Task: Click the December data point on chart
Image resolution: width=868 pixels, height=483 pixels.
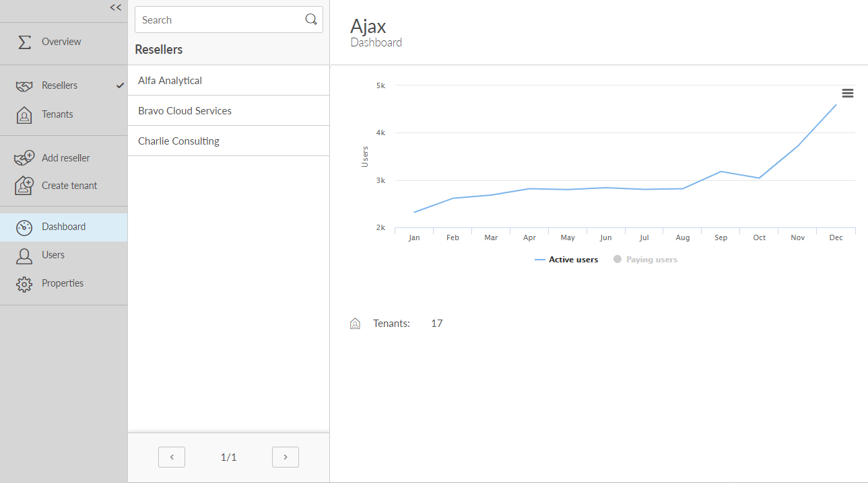Action: pyautogui.click(x=836, y=104)
